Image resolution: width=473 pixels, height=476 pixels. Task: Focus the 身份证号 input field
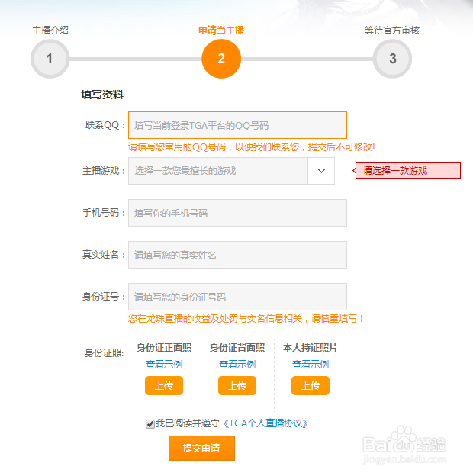point(237,297)
